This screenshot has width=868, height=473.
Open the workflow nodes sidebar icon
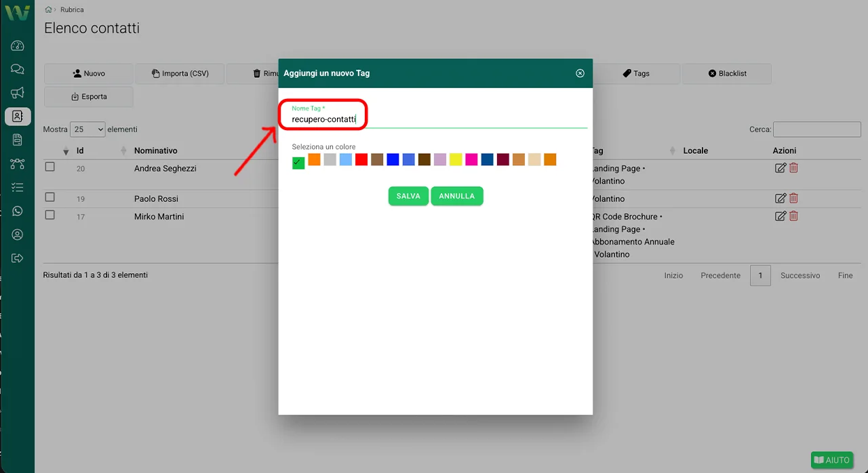[18, 164]
